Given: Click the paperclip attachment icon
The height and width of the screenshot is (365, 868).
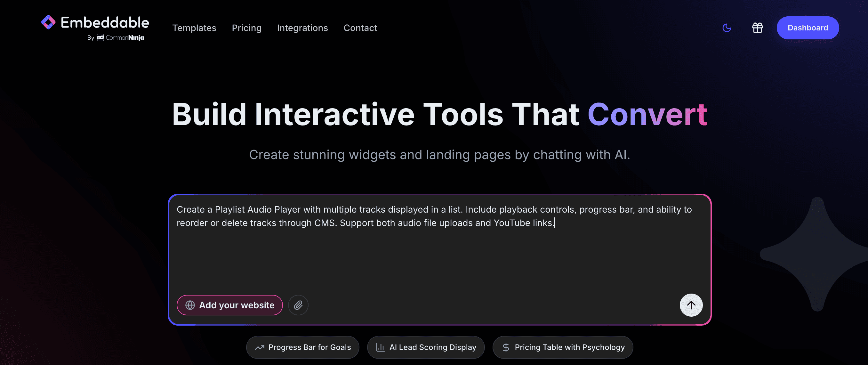Looking at the screenshot, I should [298, 305].
